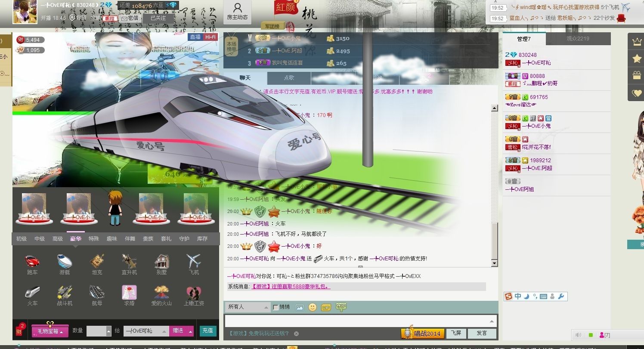Image resolution: width=644 pixels, height=349 pixels.
Task: Click the chat scrollbar up arrow
Action: tap(494, 108)
